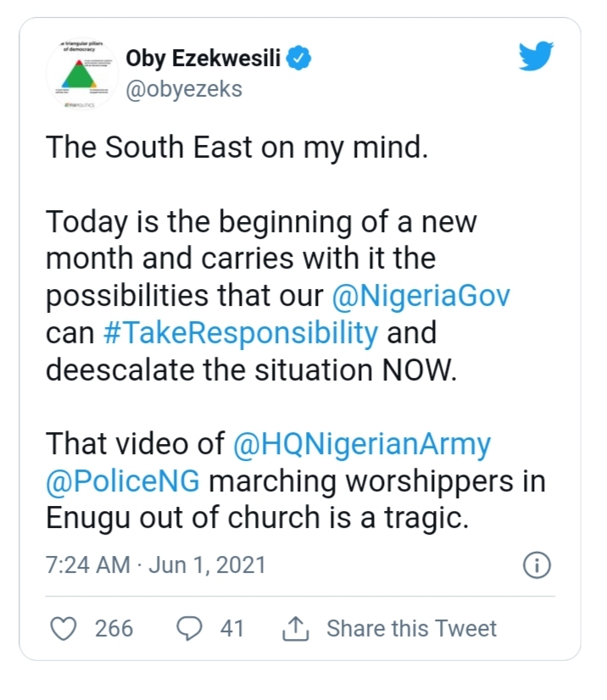Screen dimensions: 607x700
Task: Click the reply speech bubble icon
Action: pyautogui.click(x=189, y=628)
